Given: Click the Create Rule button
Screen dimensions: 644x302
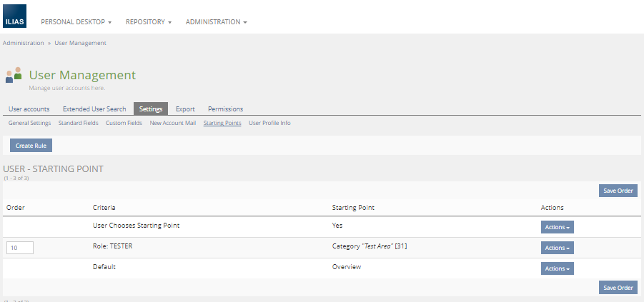Looking at the screenshot, I should (x=31, y=146).
